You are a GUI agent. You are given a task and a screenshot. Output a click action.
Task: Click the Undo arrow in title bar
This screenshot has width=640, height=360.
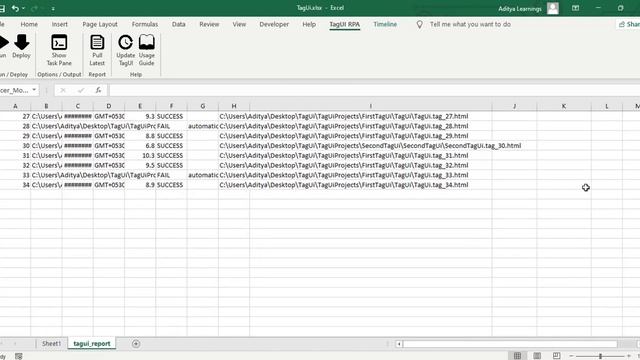tap(16, 8)
